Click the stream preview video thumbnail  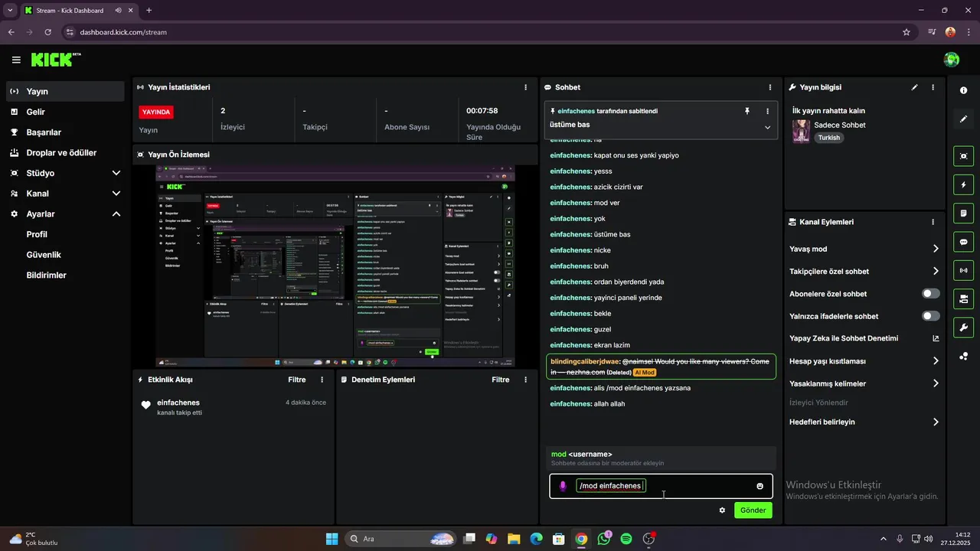pyautogui.click(x=335, y=266)
